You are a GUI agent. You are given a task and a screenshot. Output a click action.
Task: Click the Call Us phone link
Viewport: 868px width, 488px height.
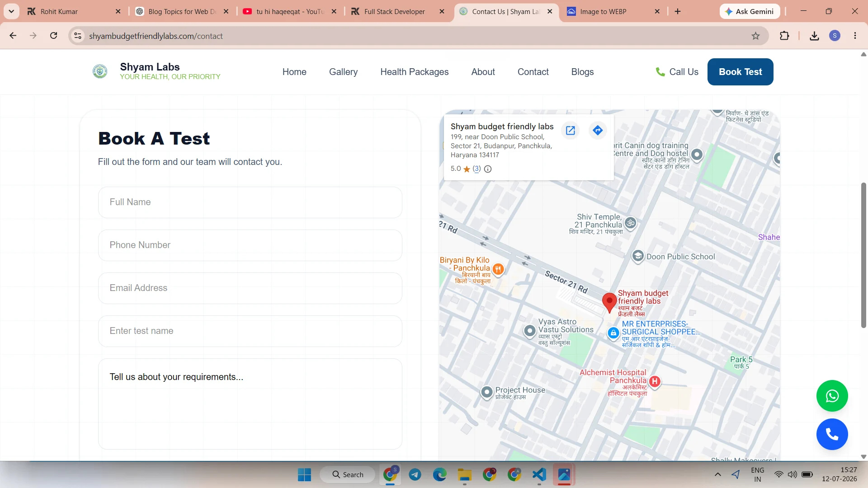click(677, 72)
